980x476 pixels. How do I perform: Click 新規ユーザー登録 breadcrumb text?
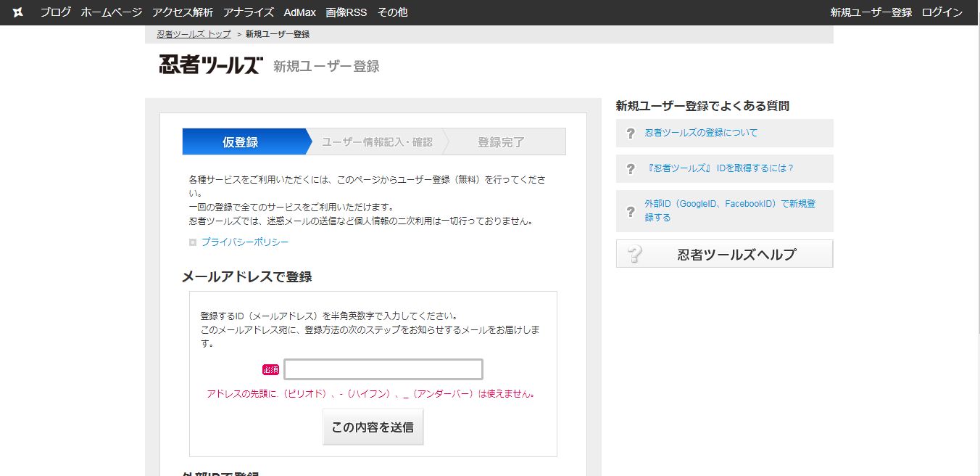[278, 34]
